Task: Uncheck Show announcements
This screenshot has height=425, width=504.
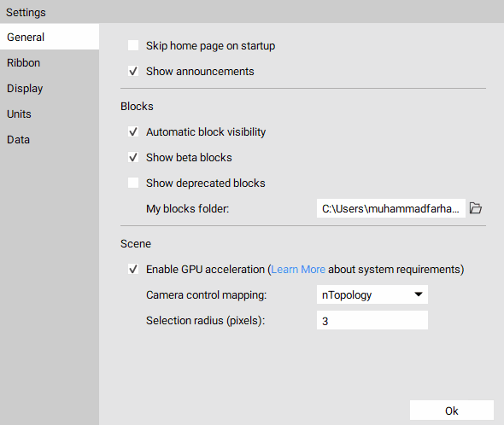Action: click(x=133, y=71)
